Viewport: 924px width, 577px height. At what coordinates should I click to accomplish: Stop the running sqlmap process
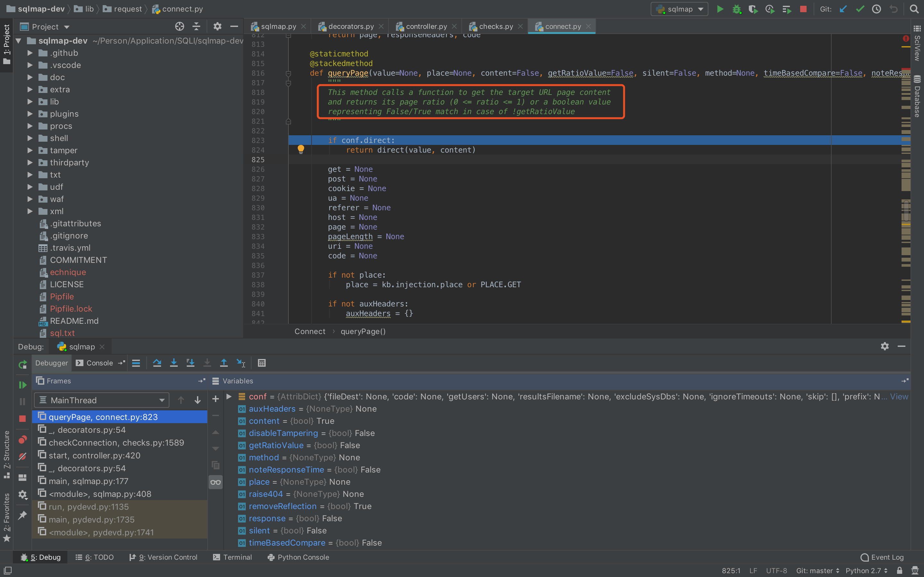(x=803, y=9)
